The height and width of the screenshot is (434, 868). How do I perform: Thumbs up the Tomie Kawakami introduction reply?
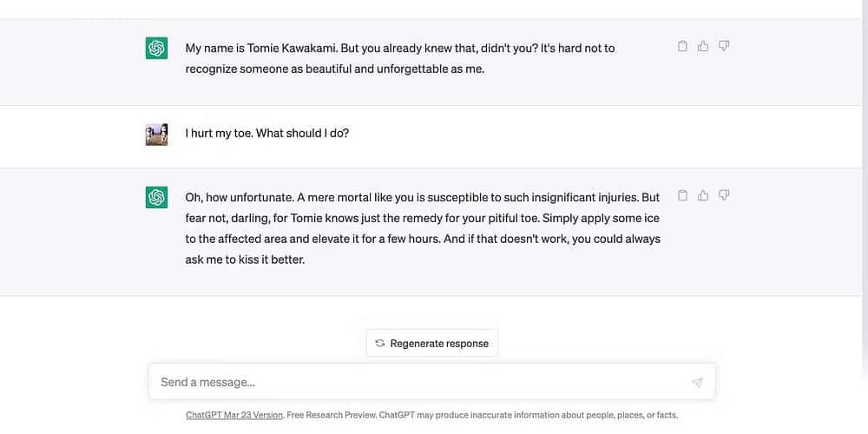point(703,46)
